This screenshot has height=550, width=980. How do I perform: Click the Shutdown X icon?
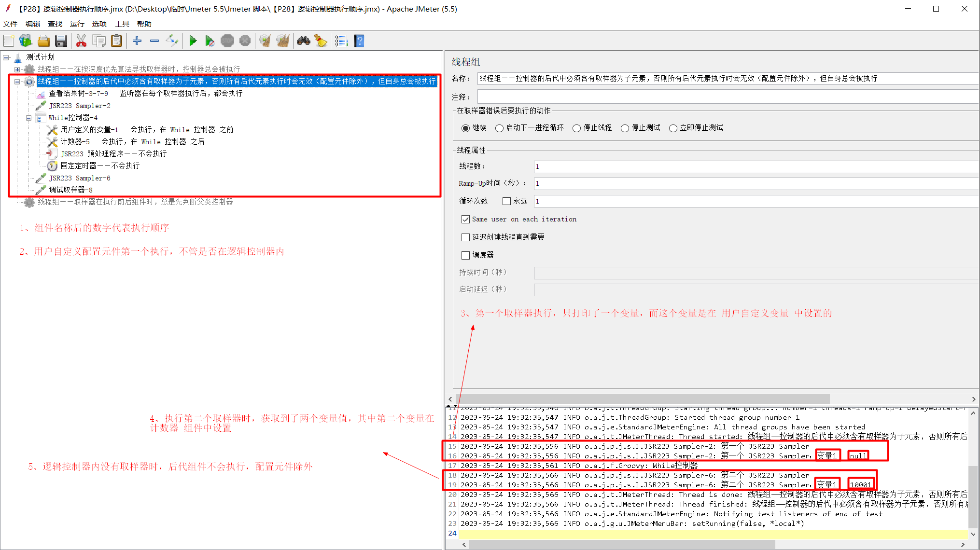[245, 41]
